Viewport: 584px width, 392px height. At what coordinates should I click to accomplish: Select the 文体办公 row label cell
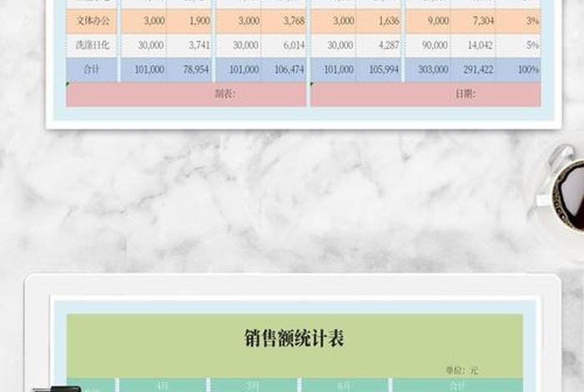coord(92,21)
